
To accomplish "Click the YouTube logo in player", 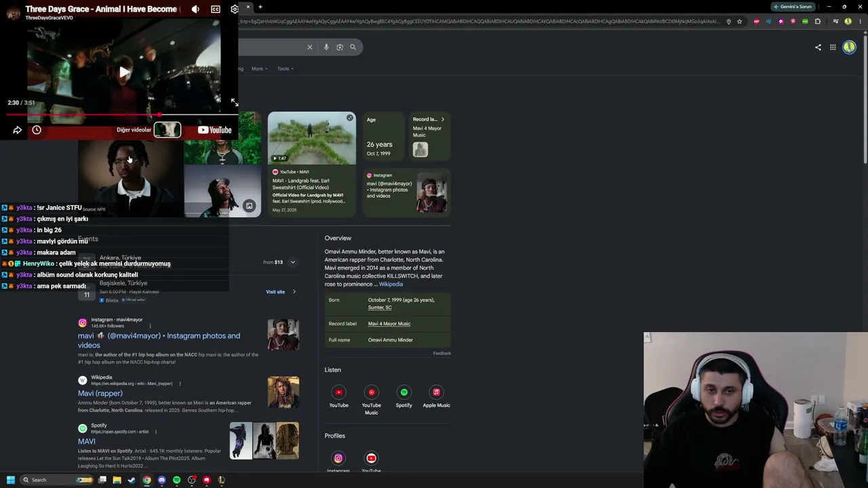I will click(x=214, y=130).
